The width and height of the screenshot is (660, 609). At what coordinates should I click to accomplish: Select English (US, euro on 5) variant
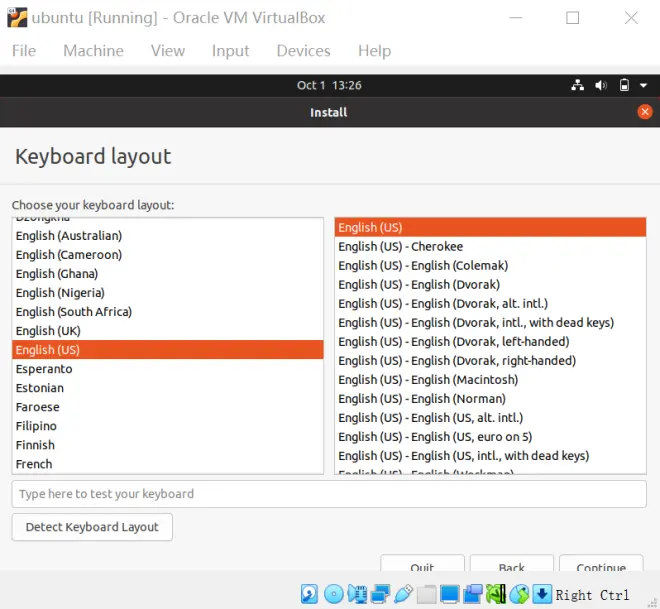point(490,436)
